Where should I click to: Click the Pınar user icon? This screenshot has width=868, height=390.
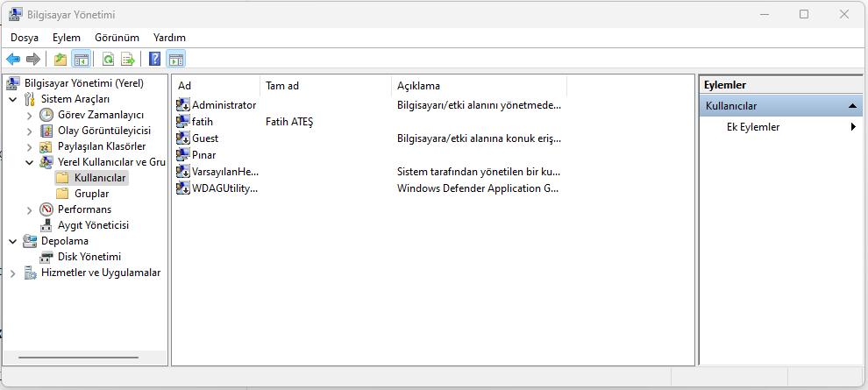[x=183, y=154]
